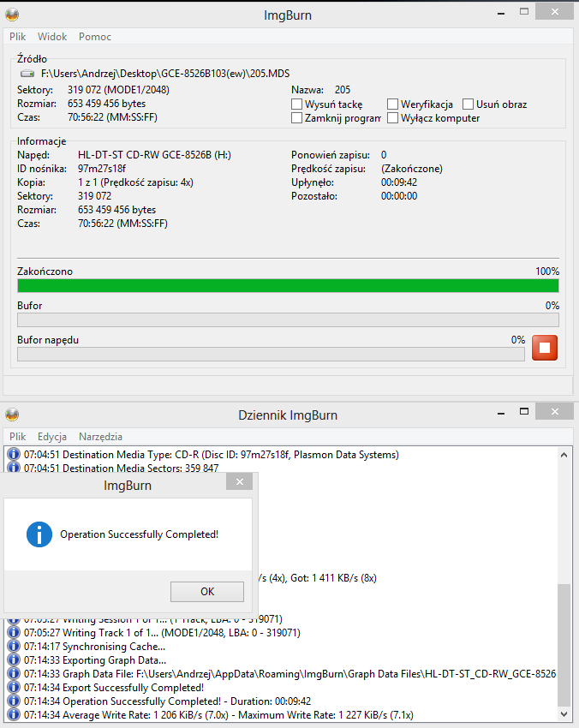579x728 pixels.
Task: Click log scrollbar down arrow
Action: [x=564, y=714]
